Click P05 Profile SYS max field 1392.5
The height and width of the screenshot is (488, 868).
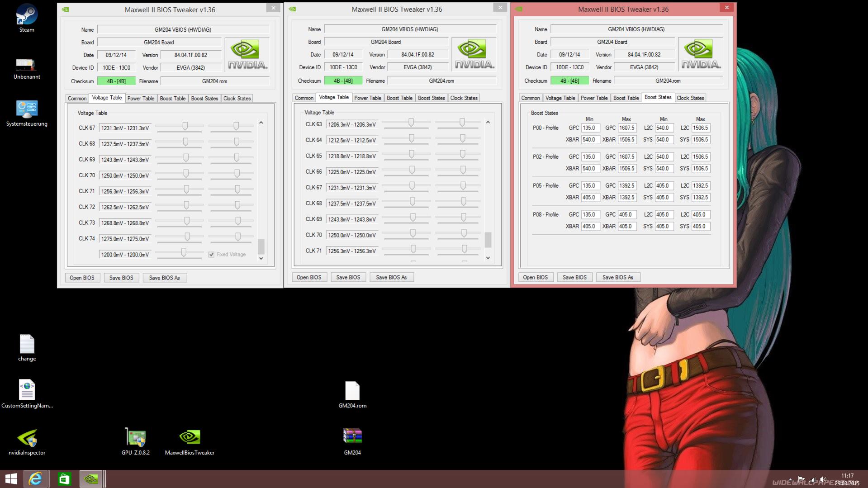point(701,198)
